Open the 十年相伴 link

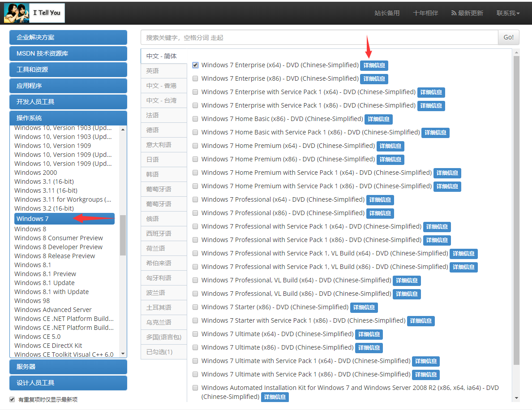pos(425,13)
